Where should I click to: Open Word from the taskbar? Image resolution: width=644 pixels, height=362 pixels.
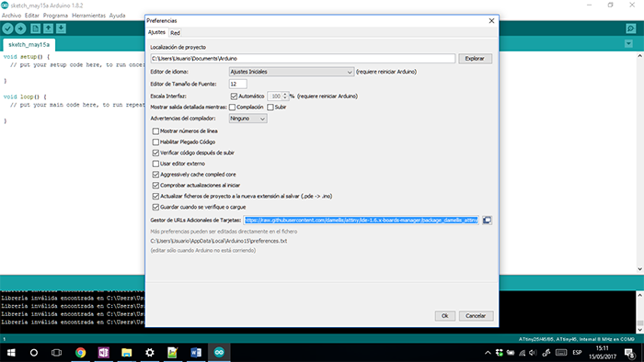pos(196,353)
